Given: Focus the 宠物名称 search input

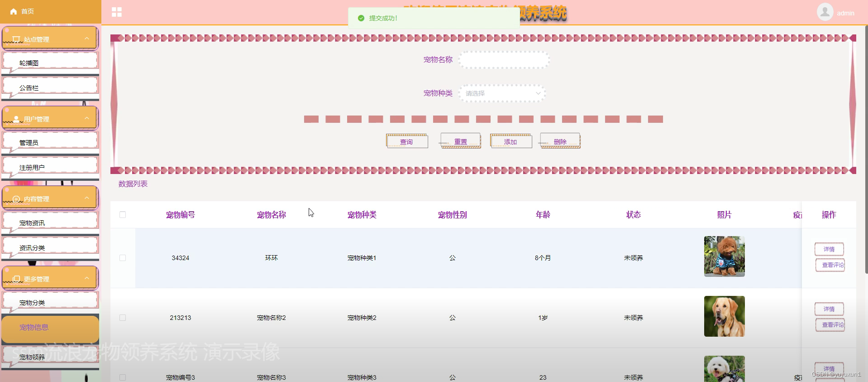Looking at the screenshot, I should (x=504, y=60).
